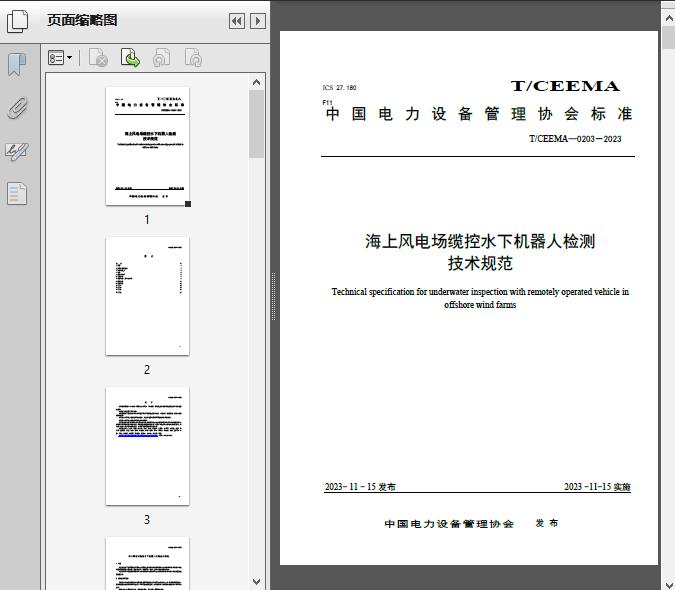Open the thumbnail options dropdown menu
The image size is (675, 590).
pos(60,58)
